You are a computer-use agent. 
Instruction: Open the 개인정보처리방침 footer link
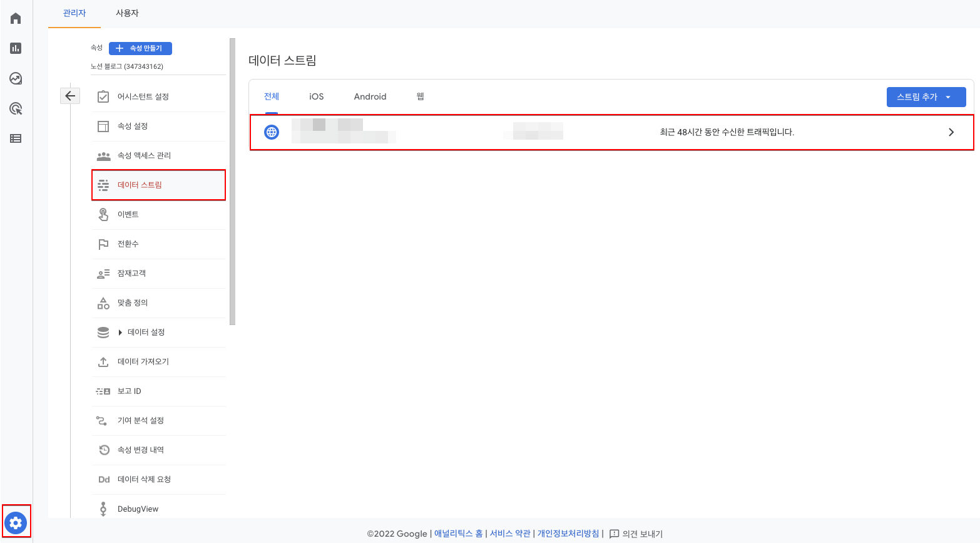(568, 534)
